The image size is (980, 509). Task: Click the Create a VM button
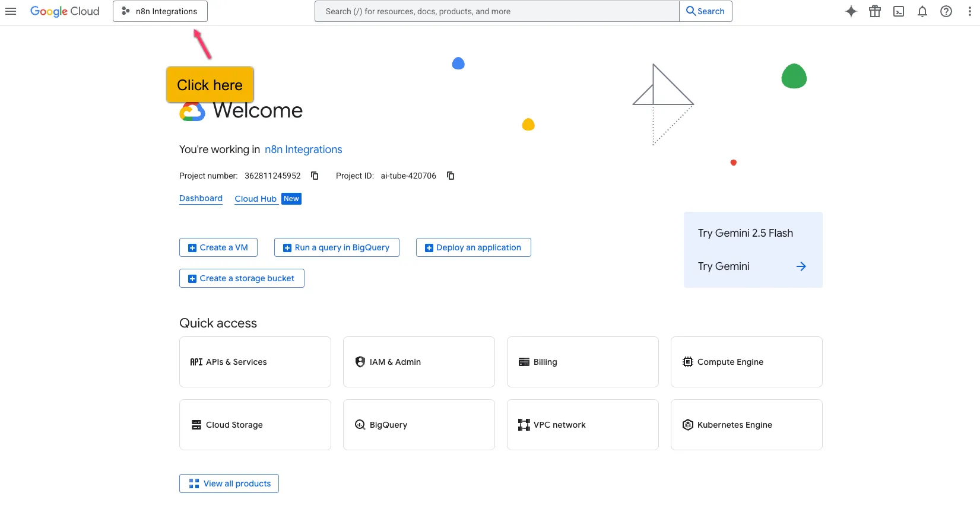coord(218,247)
